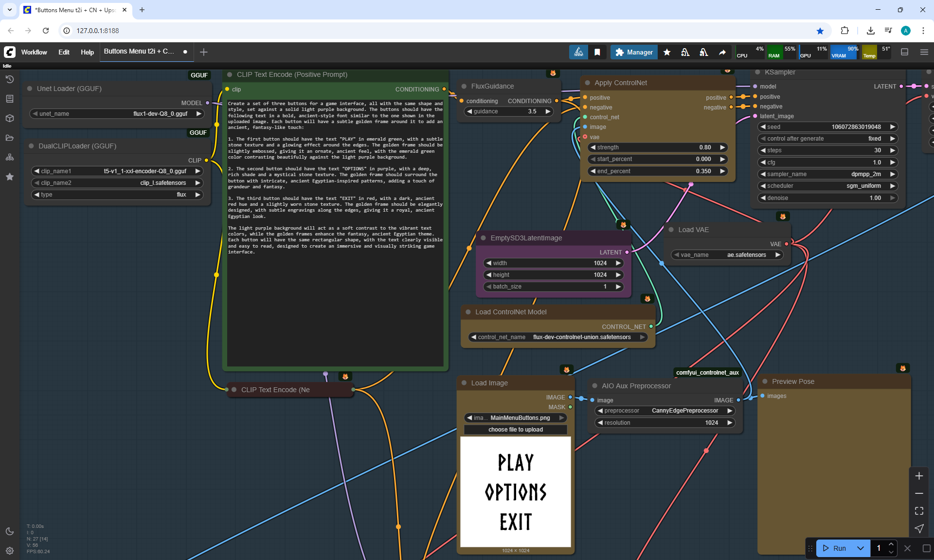Open Run button dropdown chevron
934x560 pixels.
pyautogui.click(x=860, y=548)
